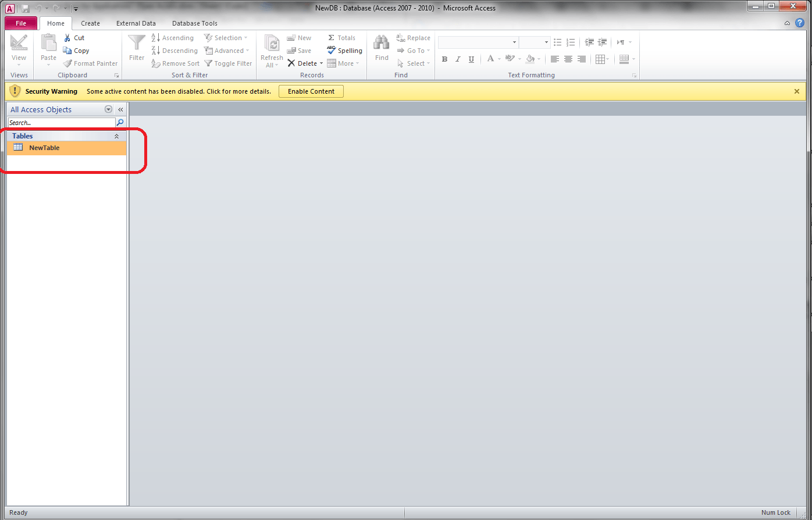
Task: Switch to the Create tab
Action: [x=90, y=23]
